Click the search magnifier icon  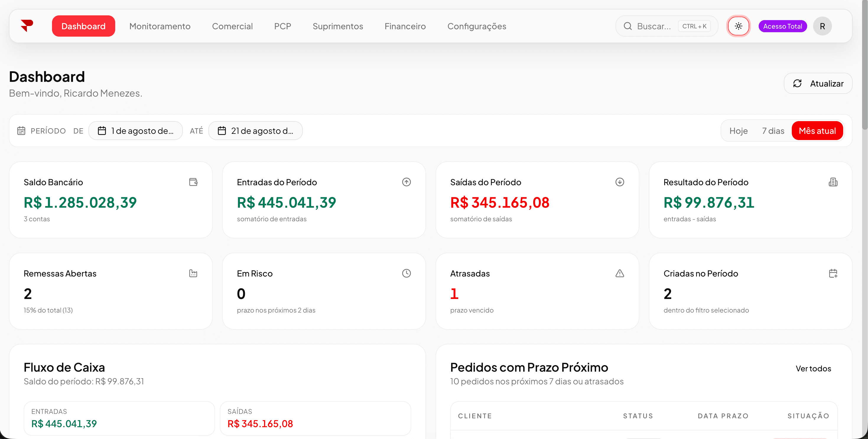pos(628,26)
